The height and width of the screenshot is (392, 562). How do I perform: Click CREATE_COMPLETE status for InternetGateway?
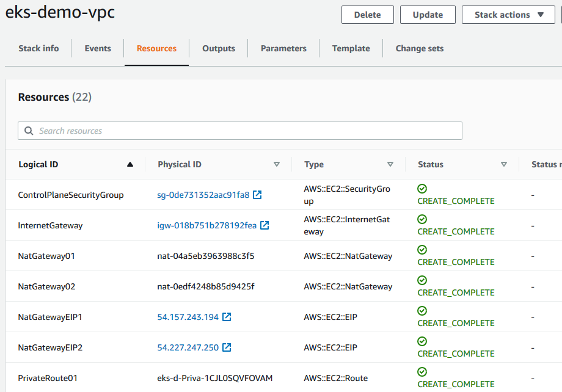[x=456, y=231]
